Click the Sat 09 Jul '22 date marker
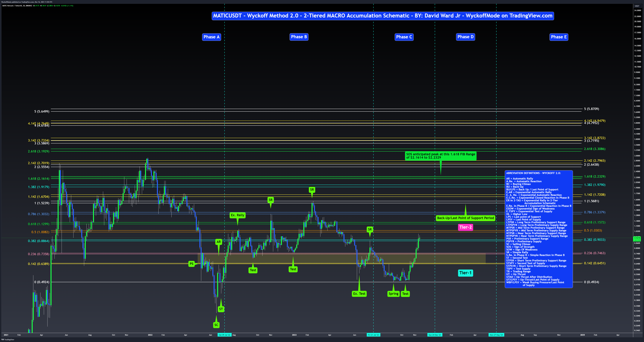The width and height of the screenshot is (644, 342). pyautogui.click(x=224, y=335)
